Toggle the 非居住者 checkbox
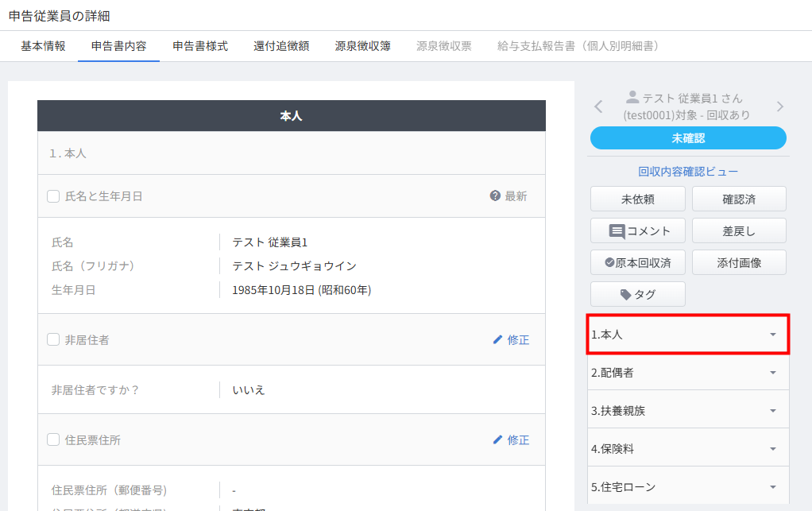 [53, 339]
